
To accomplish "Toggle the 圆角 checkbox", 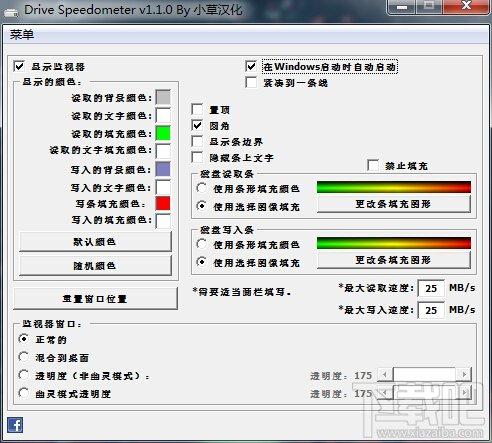I will click(197, 125).
